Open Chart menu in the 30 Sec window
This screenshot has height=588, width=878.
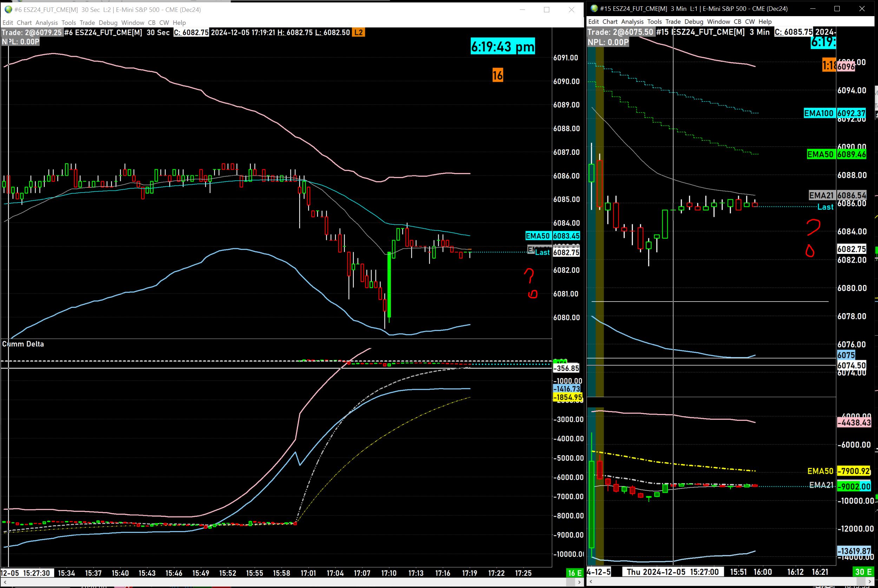tap(24, 23)
